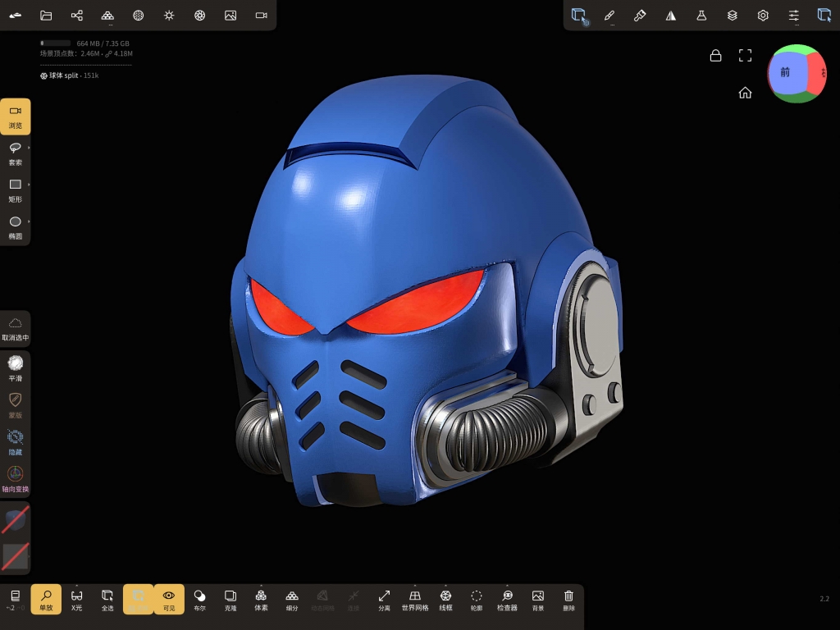Click the 细分 subdivide button
Viewport: 840px width, 630px height.
[x=292, y=600]
